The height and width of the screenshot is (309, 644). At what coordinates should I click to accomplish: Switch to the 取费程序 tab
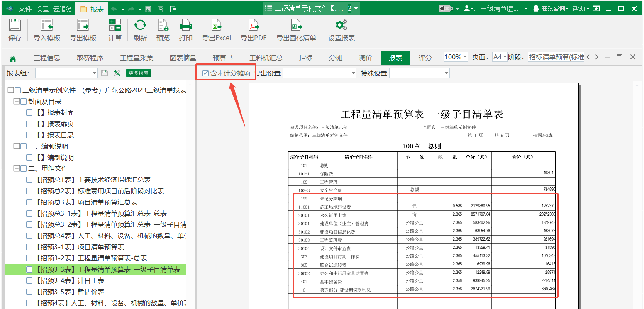coord(90,58)
